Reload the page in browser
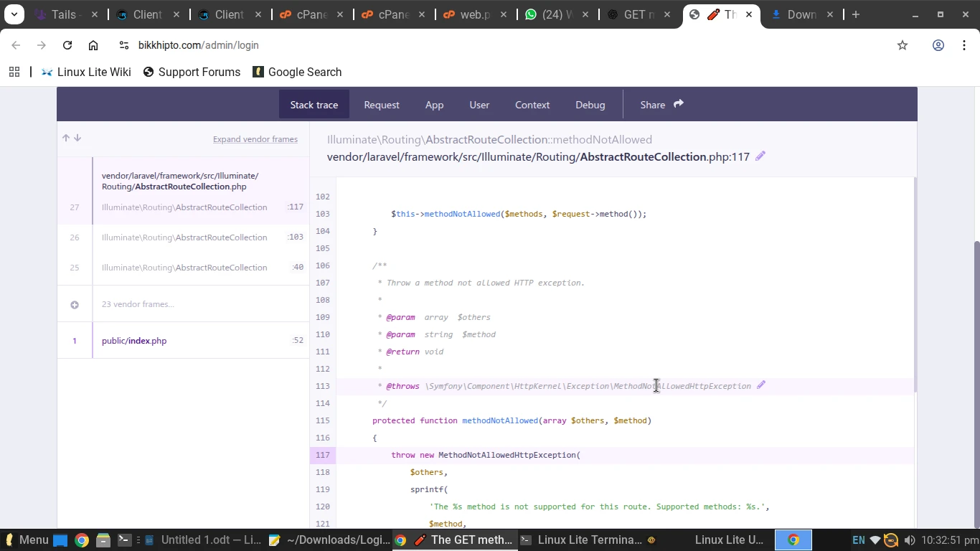This screenshot has height=551, width=980. [x=67, y=45]
